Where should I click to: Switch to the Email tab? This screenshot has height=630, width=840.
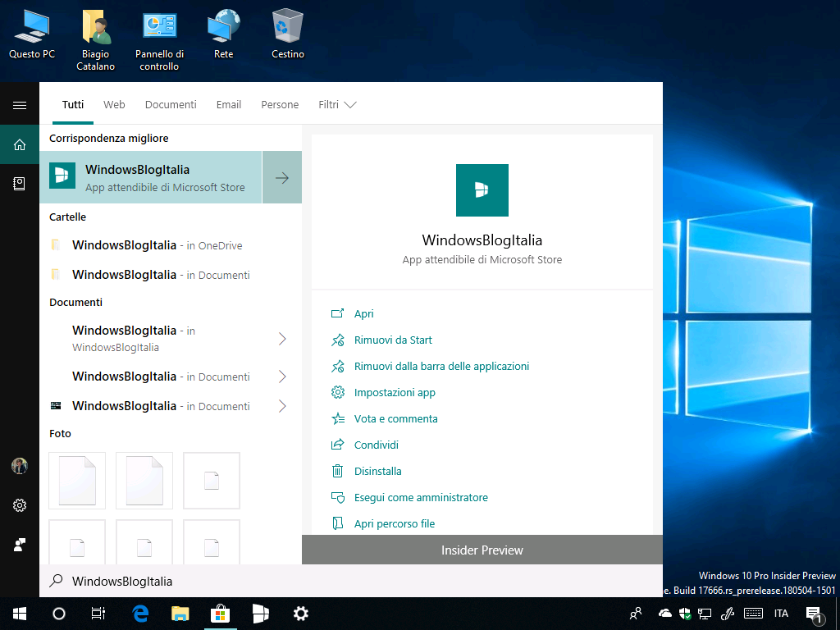click(229, 104)
